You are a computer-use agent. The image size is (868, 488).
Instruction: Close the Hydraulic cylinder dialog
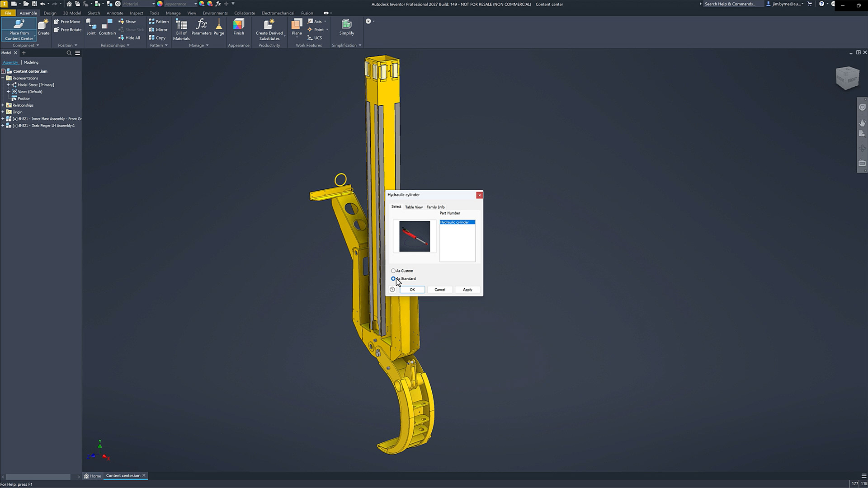click(480, 195)
